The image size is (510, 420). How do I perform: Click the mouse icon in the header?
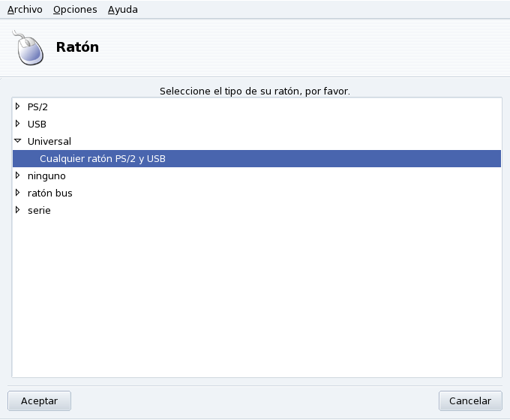(28, 49)
